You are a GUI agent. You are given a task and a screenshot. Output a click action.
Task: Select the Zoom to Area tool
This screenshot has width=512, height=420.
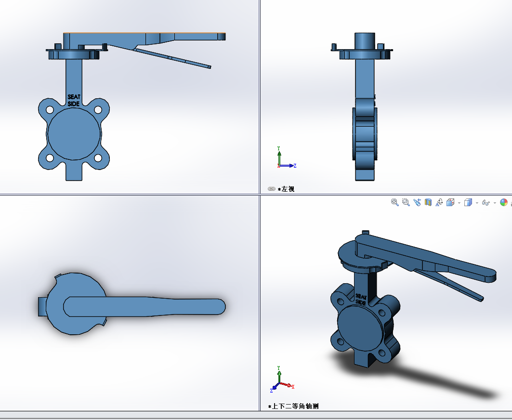coord(406,202)
